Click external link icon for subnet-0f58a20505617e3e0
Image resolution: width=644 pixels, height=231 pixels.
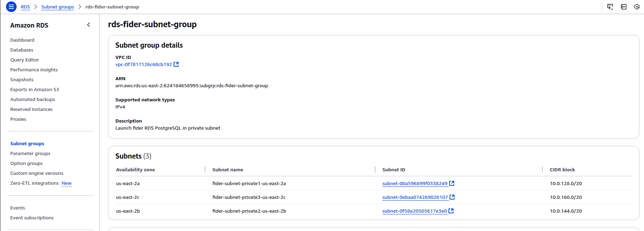pyautogui.click(x=451, y=211)
